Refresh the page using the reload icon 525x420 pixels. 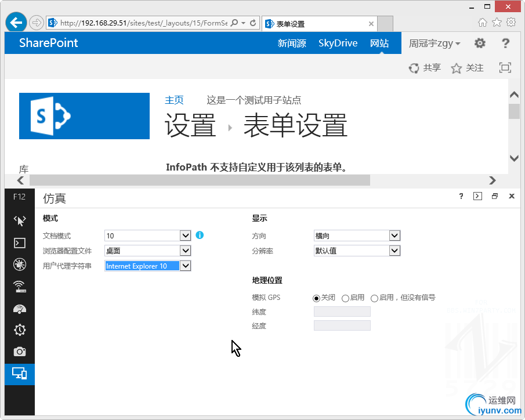253,23
